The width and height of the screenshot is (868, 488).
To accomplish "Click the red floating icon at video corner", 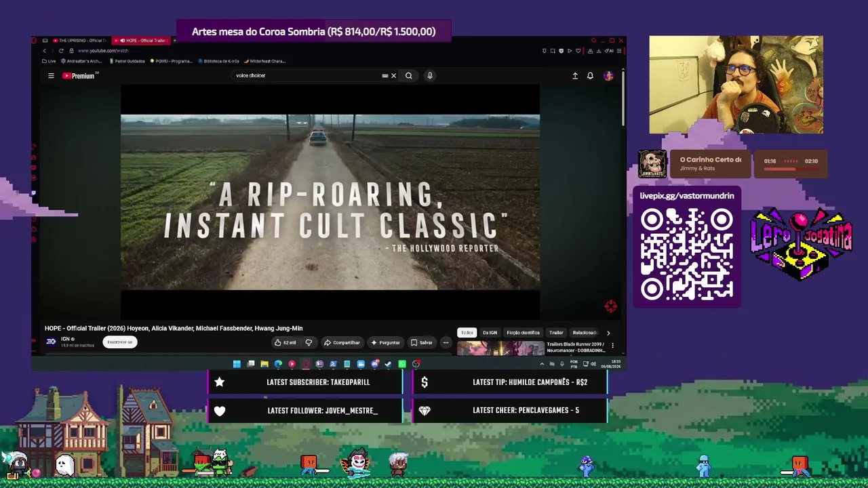I will (610, 306).
